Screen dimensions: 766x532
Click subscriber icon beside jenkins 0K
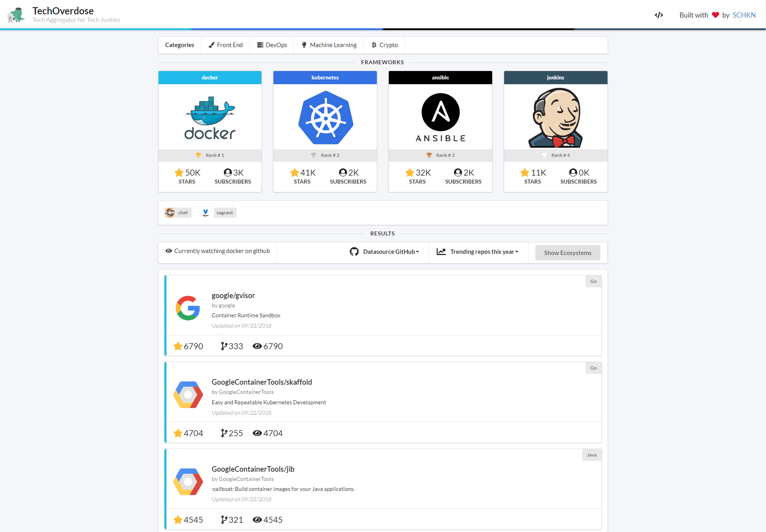[573, 172]
